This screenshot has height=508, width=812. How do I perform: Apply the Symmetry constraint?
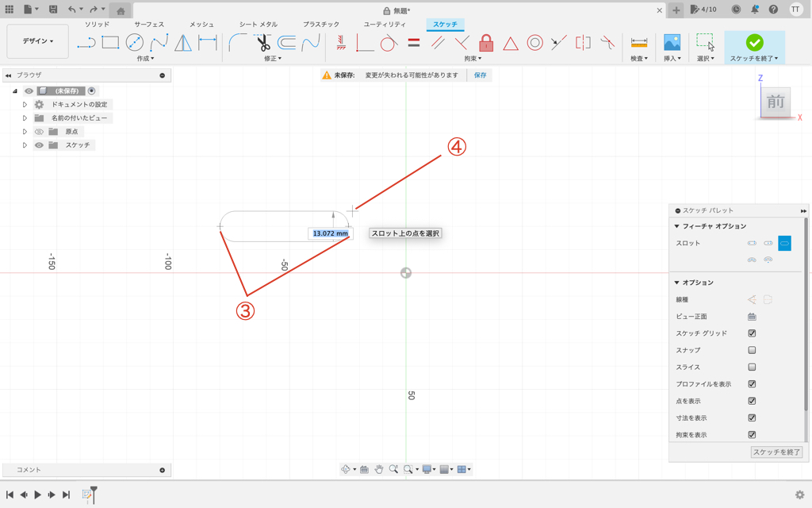583,43
